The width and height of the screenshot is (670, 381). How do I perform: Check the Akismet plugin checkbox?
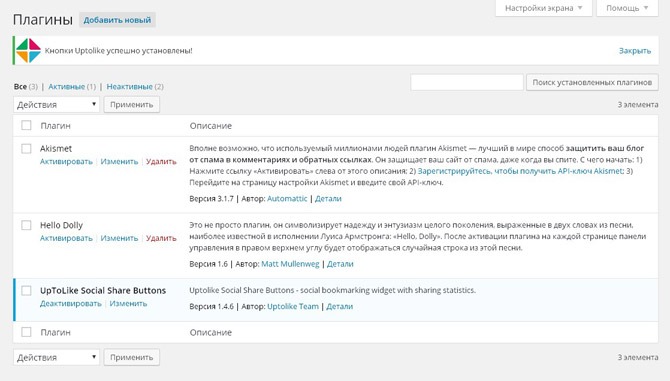click(x=26, y=148)
